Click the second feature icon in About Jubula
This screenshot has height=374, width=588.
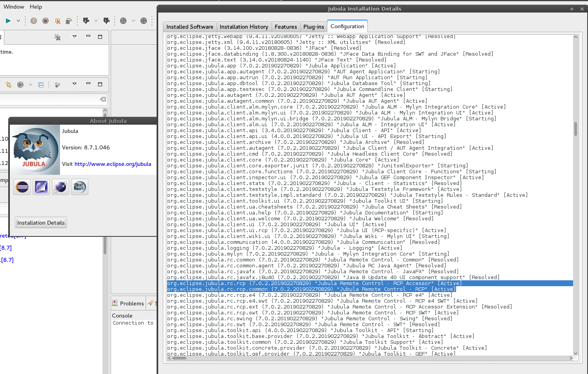pyautogui.click(x=41, y=187)
